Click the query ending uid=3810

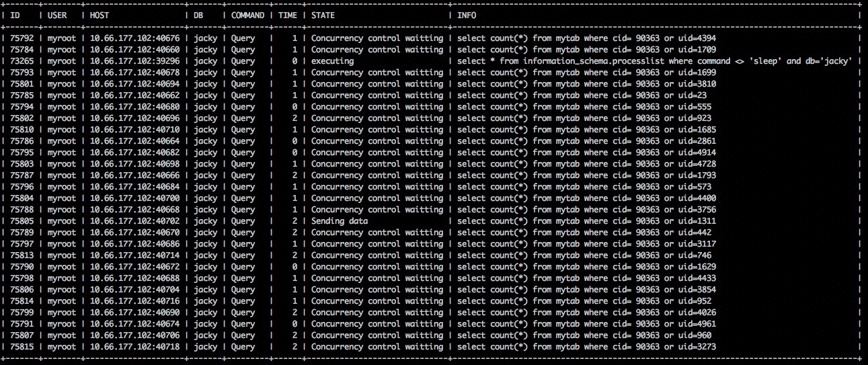(x=586, y=84)
